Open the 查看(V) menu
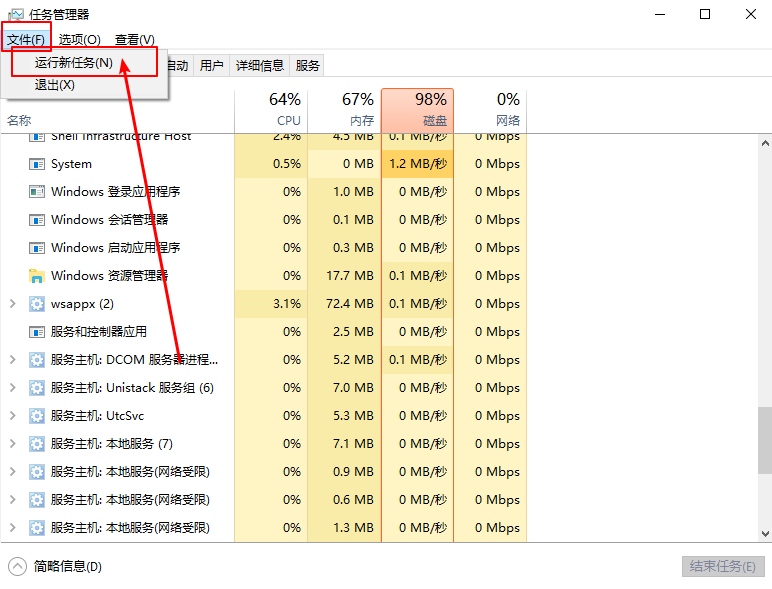This screenshot has width=772, height=589. (x=134, y=40)
